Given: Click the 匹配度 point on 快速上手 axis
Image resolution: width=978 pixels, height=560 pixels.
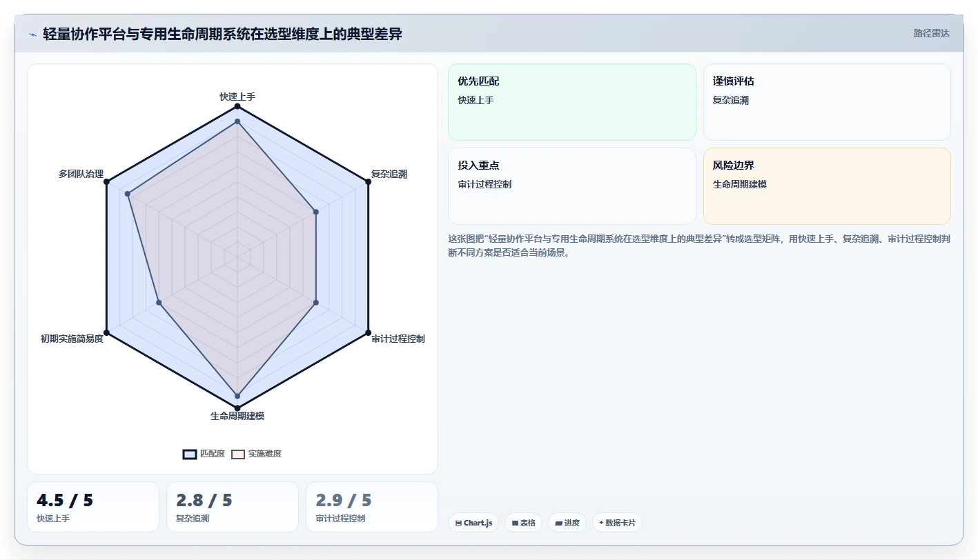Looking at the screenshot, I should coord(237,107).
